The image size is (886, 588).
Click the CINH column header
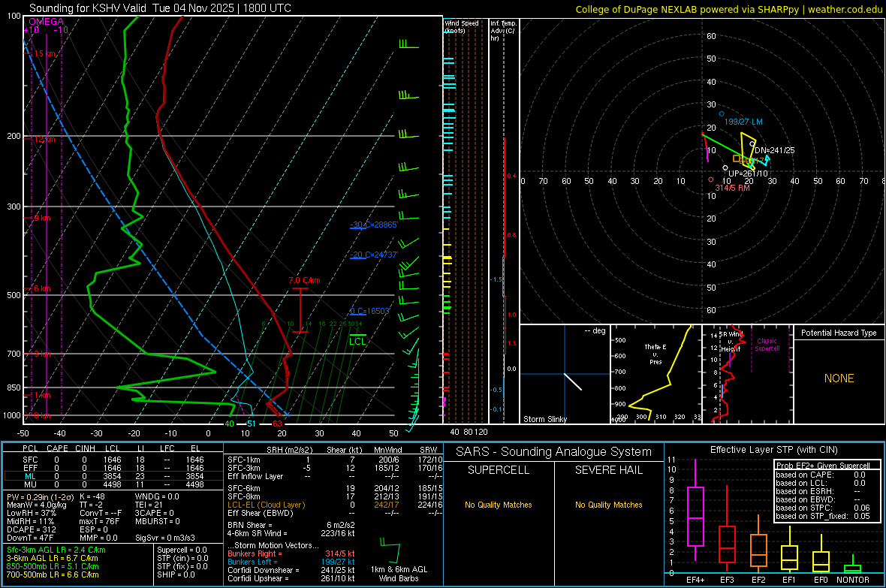[x=85, y=448]
